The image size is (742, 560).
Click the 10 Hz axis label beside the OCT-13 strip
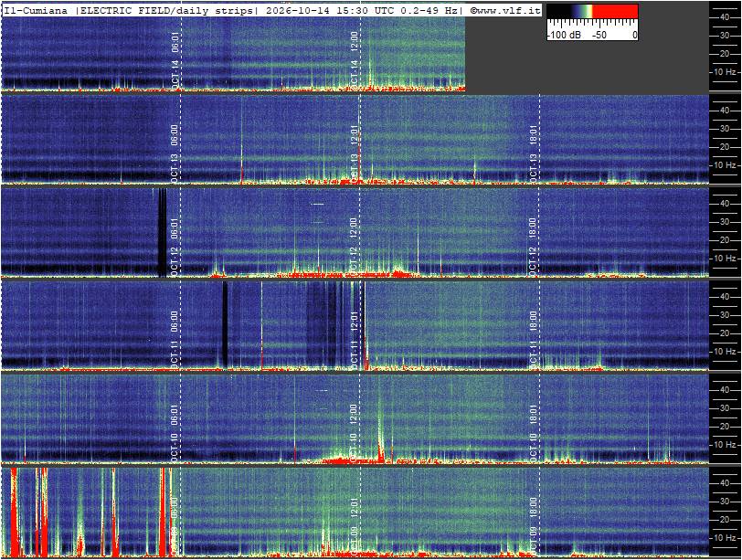725,165
